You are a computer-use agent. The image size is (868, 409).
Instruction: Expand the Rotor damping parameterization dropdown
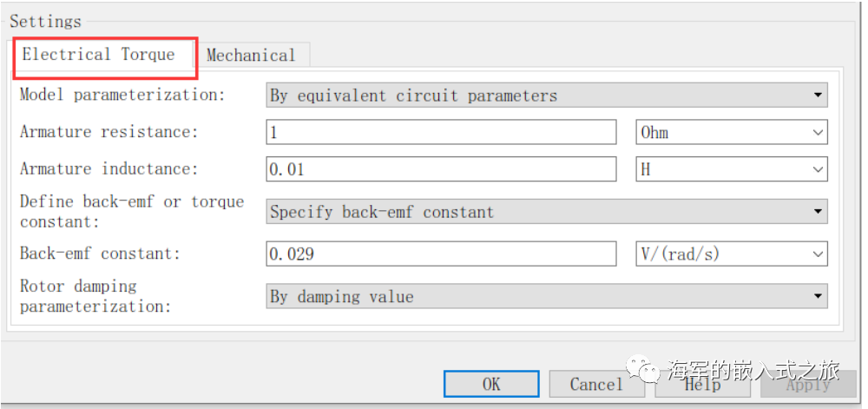pyautogui.click(x=546, y=297)
